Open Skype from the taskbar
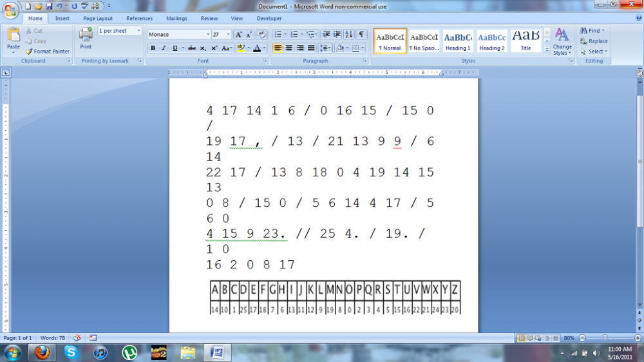 (71, 352)
